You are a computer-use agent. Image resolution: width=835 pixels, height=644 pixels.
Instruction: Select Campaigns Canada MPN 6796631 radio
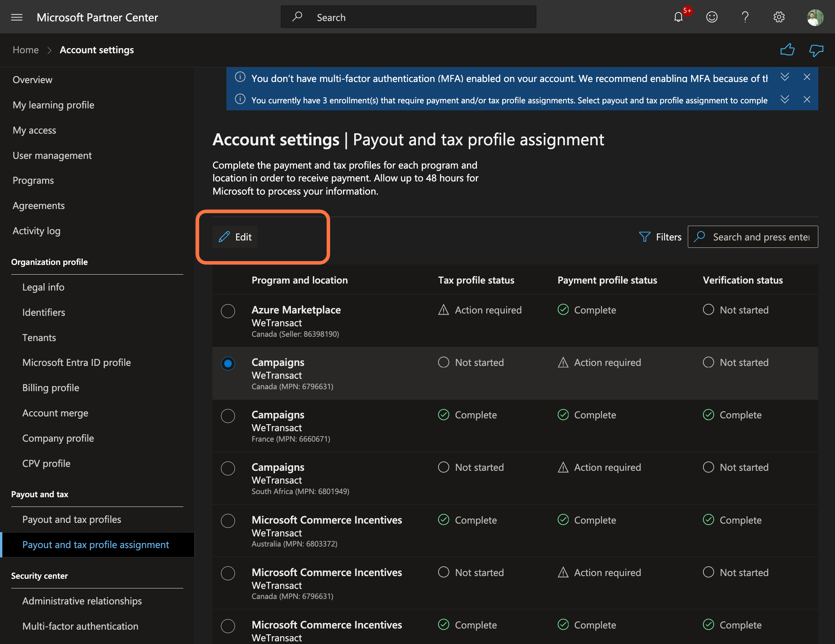pyautogui.click(x=228, y=364)
